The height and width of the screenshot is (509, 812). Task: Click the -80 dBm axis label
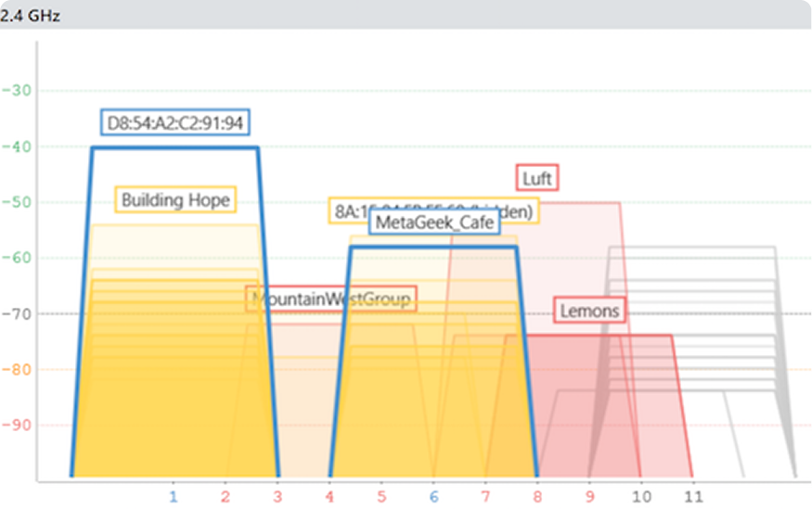coord(18,370)
